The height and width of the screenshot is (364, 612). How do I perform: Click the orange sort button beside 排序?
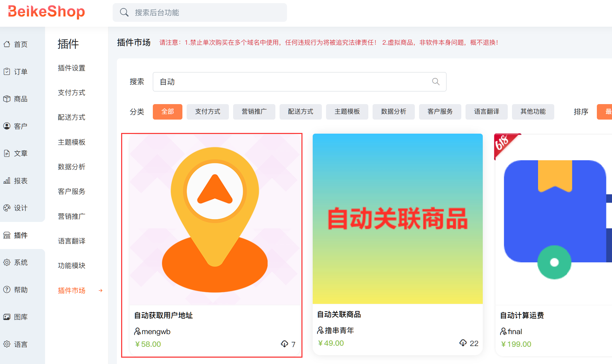605,111
